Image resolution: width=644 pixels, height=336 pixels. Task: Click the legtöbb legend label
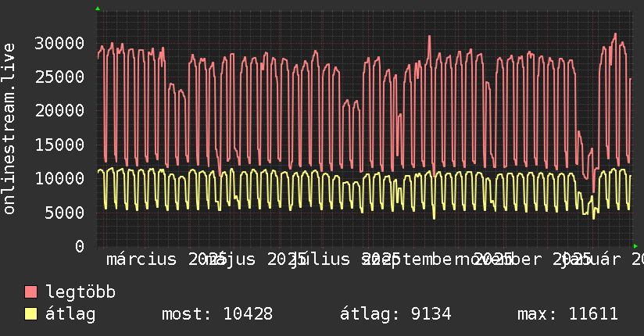tap(80, 291)
